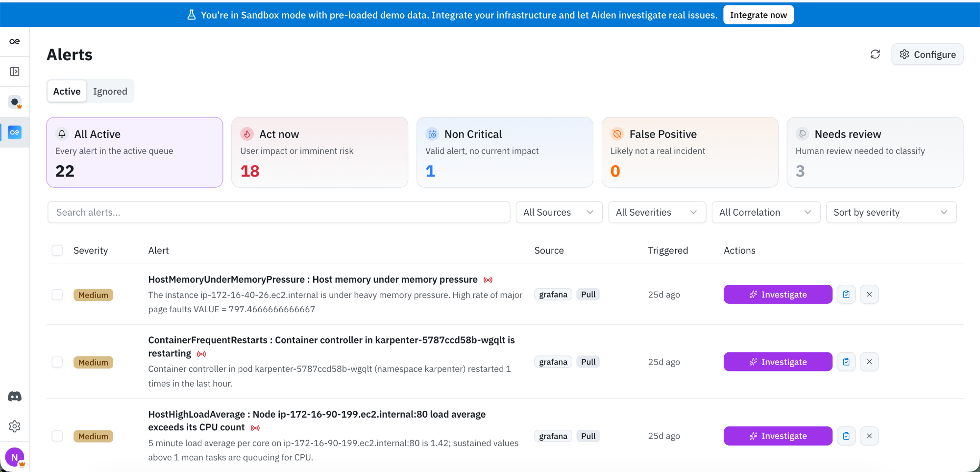
Task: Open the All Severities dropdown
Action: tap(657, 212)
